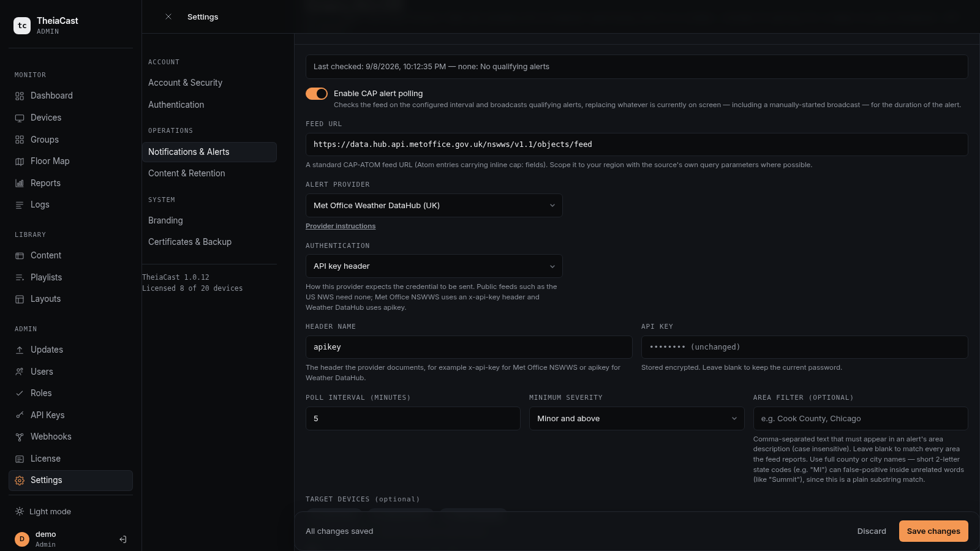The width and height of the screenshot is (980, 551).
Task: Open Account & Security settings
Action: (x=209, y=83)
